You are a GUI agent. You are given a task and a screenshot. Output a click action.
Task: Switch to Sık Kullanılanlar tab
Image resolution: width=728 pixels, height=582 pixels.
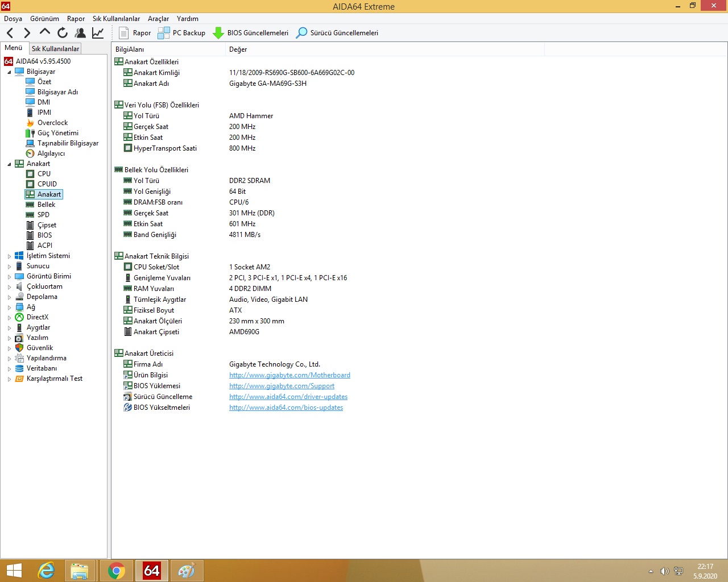pyautogui.click(x=55, y=49)
